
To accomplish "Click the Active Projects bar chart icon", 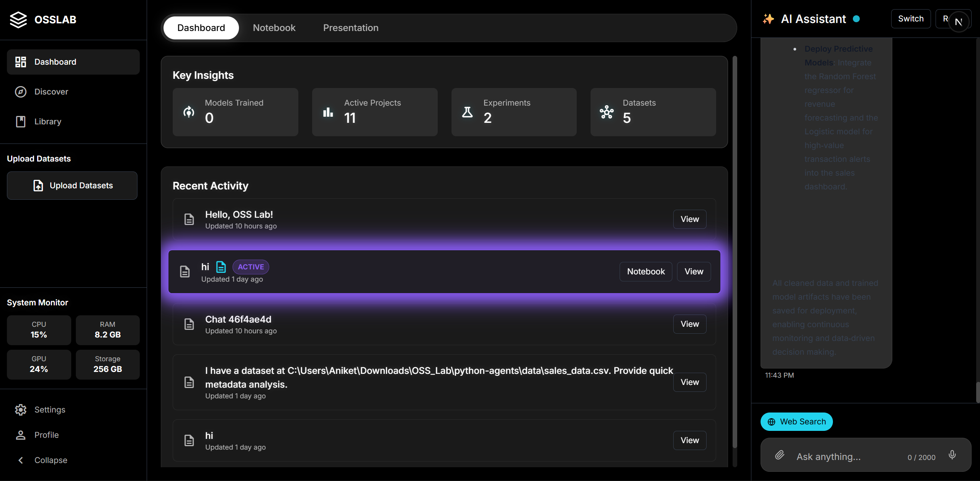I will tap(328, 112).
